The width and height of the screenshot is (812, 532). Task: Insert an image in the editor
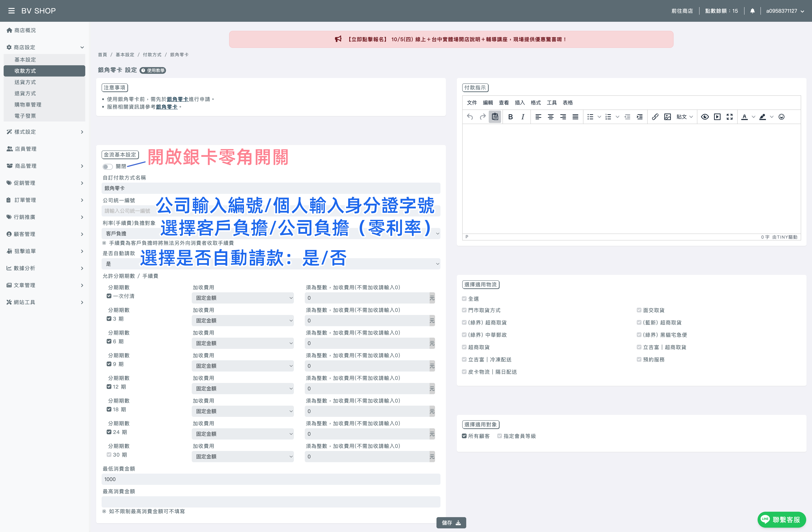point(668,117)
